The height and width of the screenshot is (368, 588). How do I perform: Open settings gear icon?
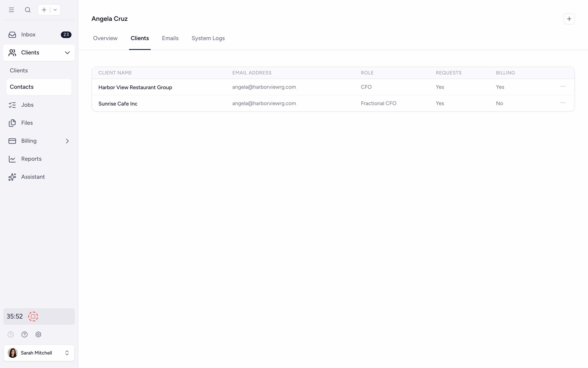point(38,334)
